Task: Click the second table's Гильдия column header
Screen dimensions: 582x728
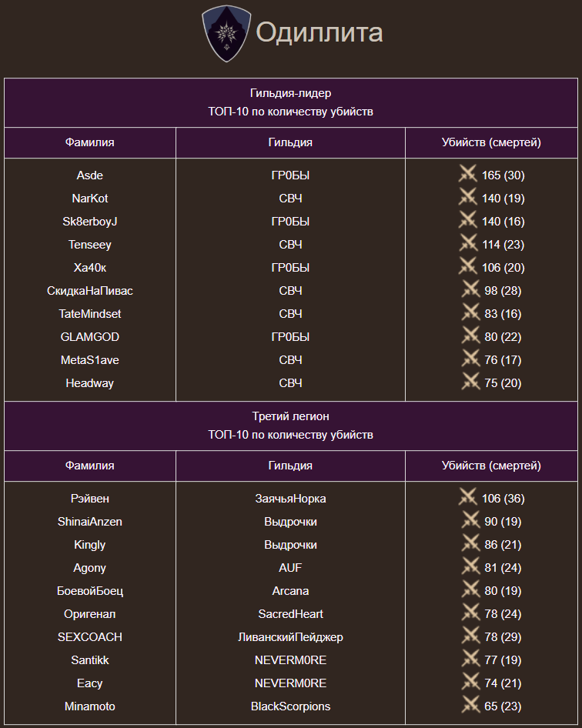Action: pos(290,466)
